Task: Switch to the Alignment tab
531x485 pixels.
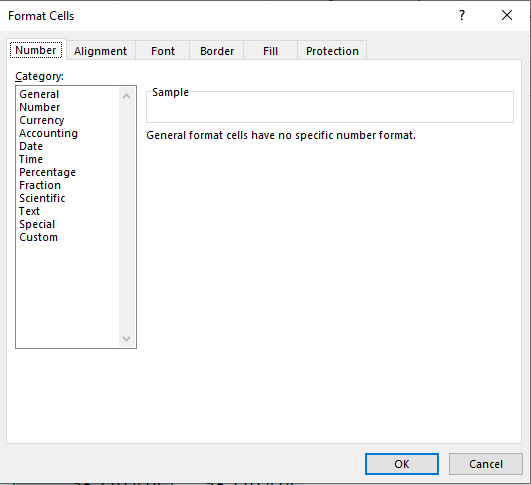Action: click(x=101, y=51)
